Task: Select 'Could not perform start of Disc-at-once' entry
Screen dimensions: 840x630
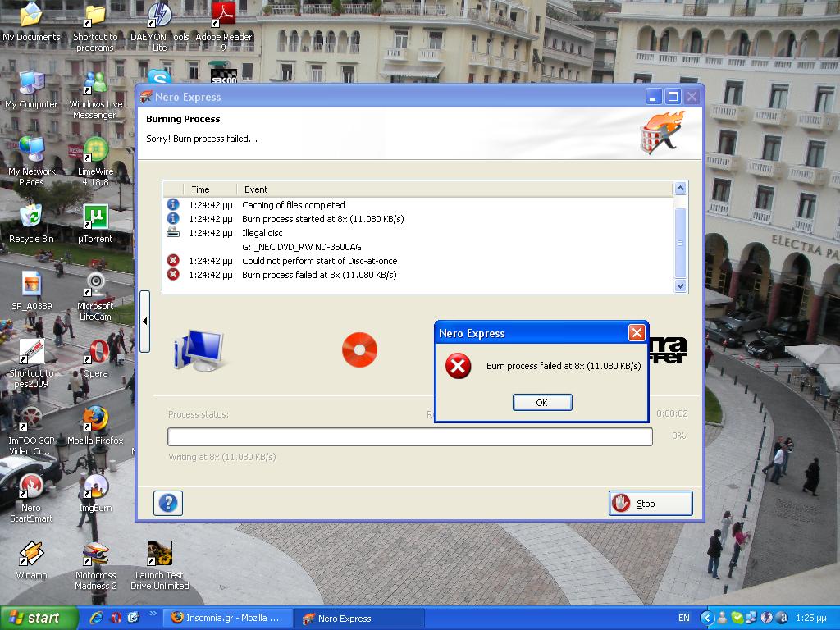Action: pyautogui.click(x=418, y=261)
